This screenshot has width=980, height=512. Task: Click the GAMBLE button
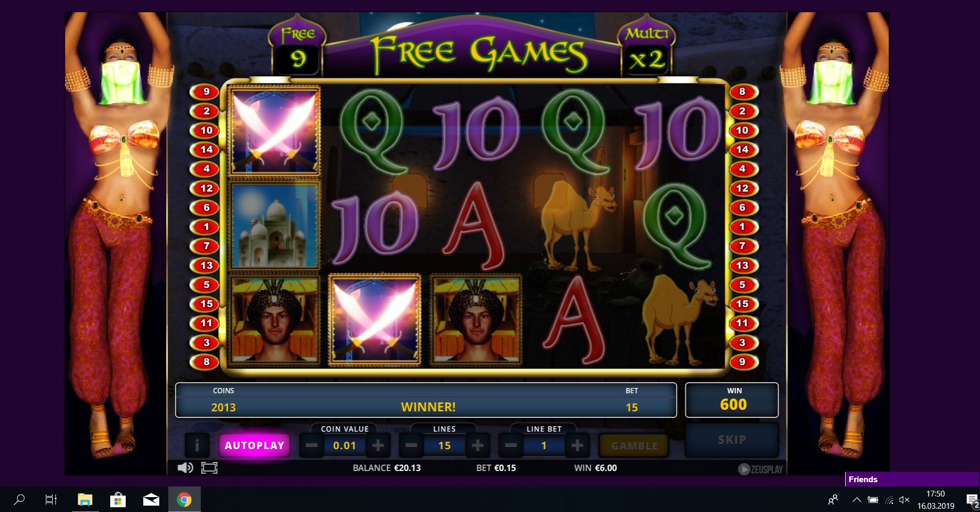click(634, 446)
